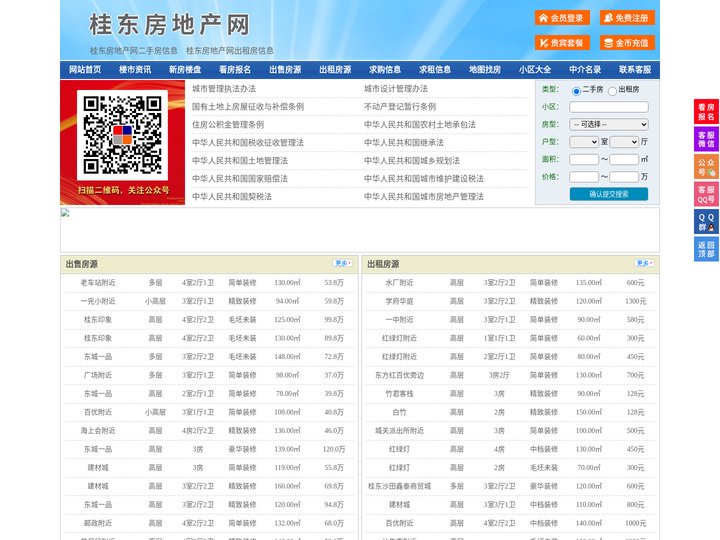
Task: Open 看房报名 in navigation bar
Action: [x=235, y=69]
